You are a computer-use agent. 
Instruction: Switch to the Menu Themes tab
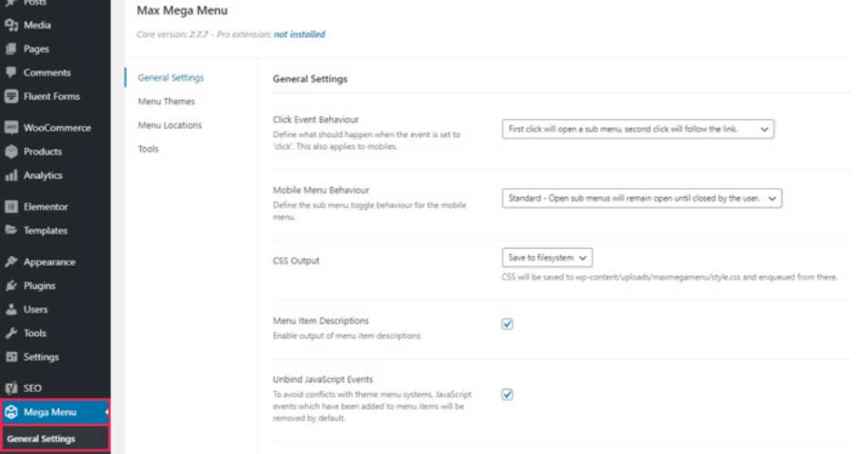click(166, 102)
